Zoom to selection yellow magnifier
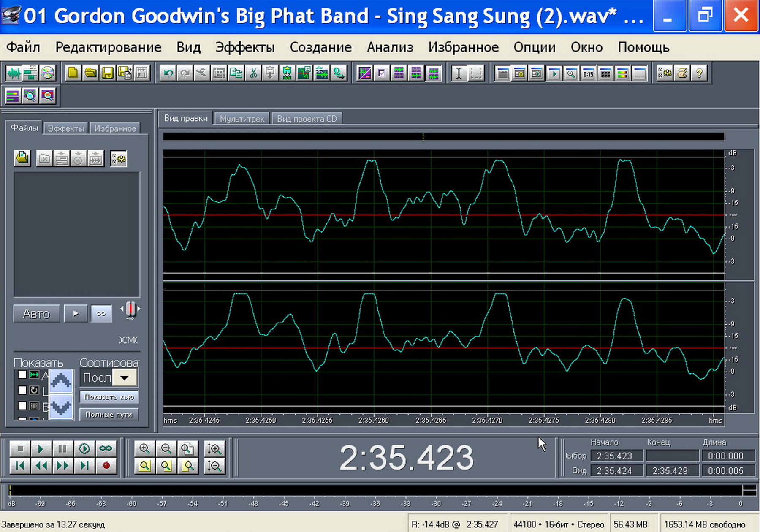Viewport: 760px width, 532px height. (x=144, y=466)
